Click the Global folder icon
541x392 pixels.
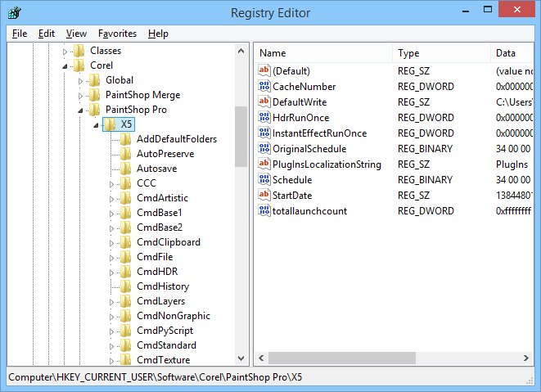pos(95,80)
